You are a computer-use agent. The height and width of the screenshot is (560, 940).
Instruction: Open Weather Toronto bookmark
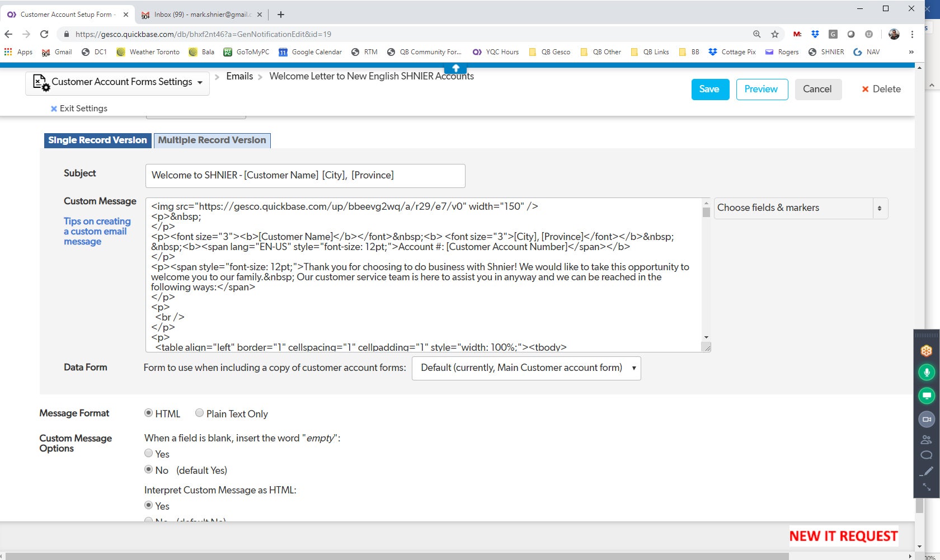pyautogui.click(x=148, y=52)
